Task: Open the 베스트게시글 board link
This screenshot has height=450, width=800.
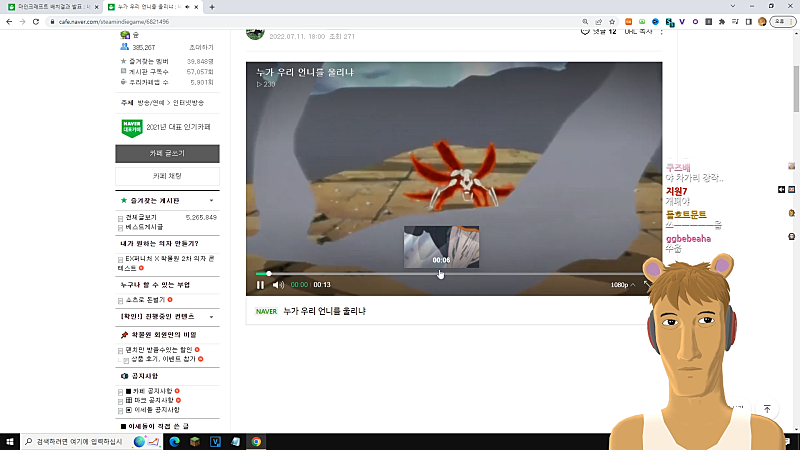Action: (x=144, y=227)
